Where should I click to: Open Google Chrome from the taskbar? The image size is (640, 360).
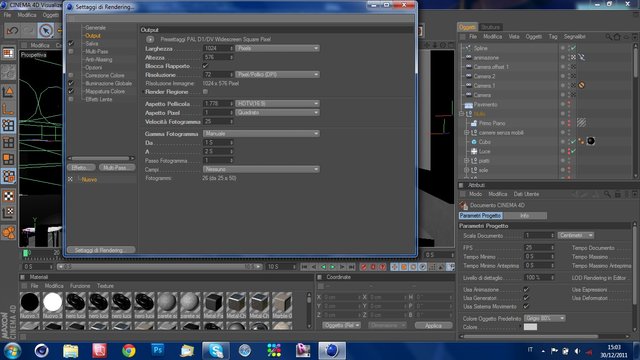pyautogui.click(x=129, y=350)
